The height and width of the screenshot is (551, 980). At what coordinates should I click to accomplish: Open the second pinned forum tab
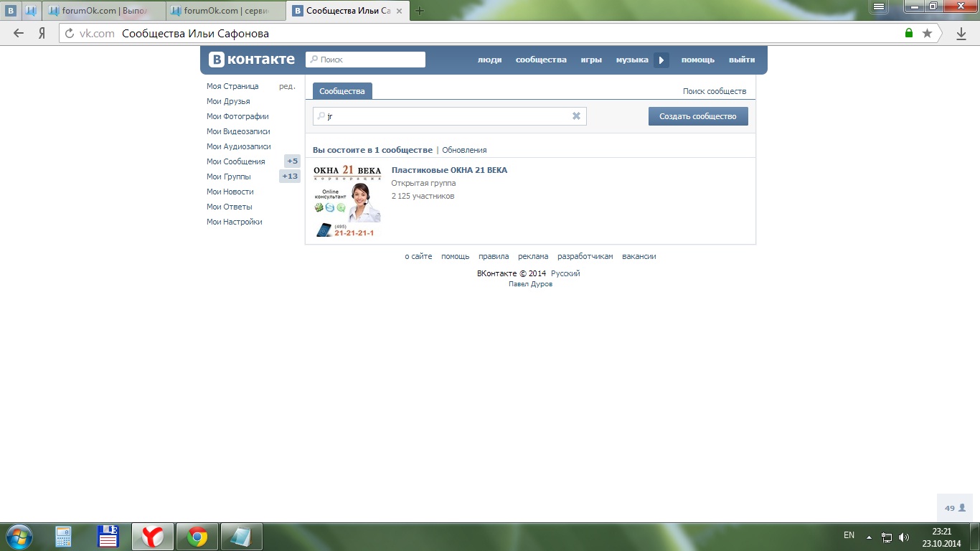click(31, 11)
